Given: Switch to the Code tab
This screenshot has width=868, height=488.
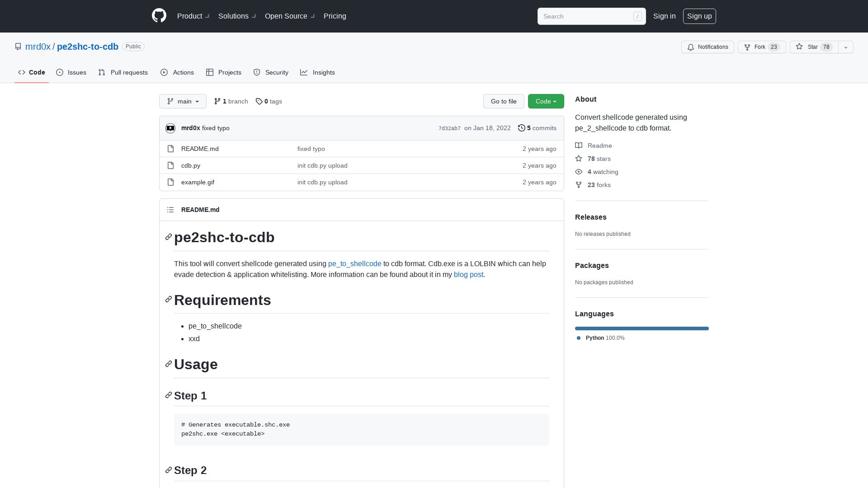Looking at the screenshot, I should (32, 72).
